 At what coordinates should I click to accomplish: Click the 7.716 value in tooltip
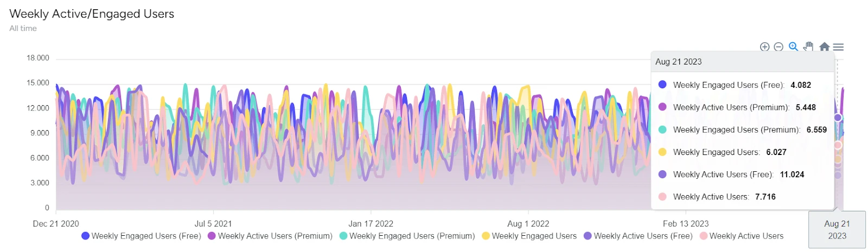pyautogui.click(x=765, y=197)
